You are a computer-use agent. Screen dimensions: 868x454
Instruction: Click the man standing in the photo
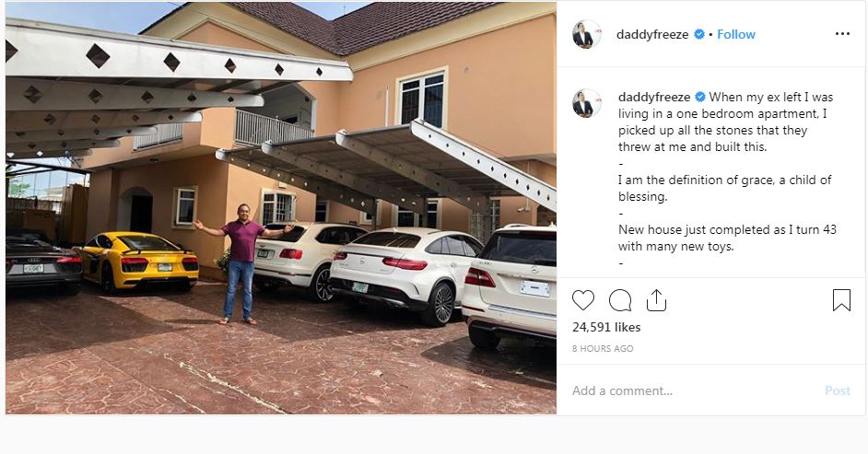point(242,263)
